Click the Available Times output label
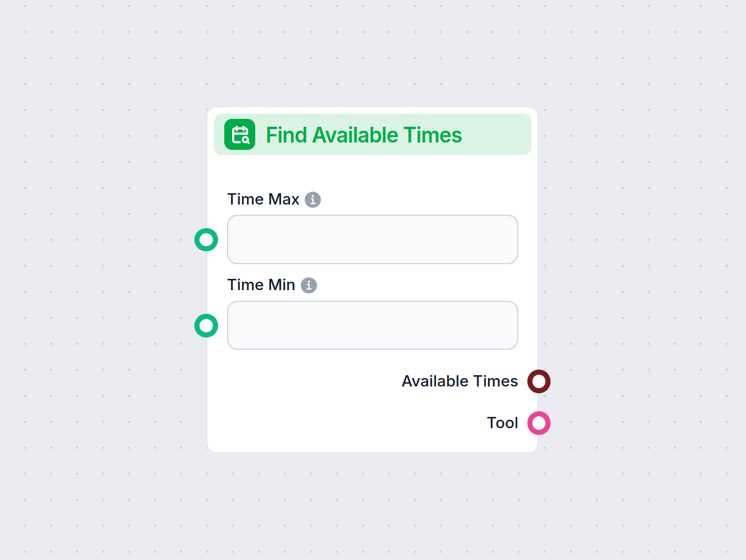Image resolution: width=746 pixels, height=560 pixels. tap(460, 381)
